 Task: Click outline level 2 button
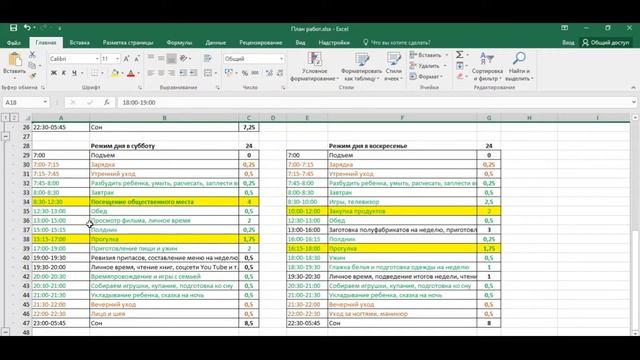coord(14,118)
